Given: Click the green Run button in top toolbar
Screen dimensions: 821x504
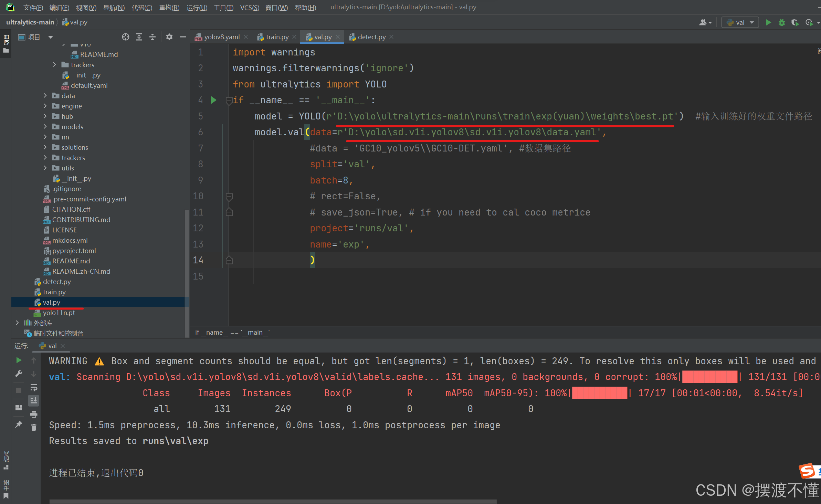Looking at the screenshot, I should click(768, 22).
